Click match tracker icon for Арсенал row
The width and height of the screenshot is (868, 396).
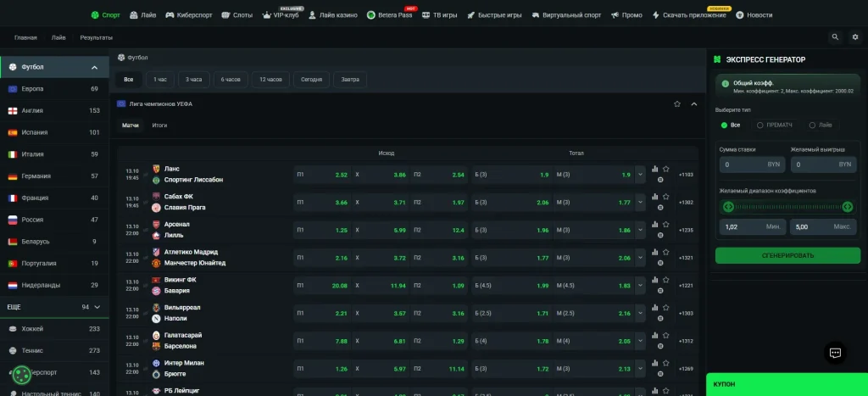coord(660,236)
